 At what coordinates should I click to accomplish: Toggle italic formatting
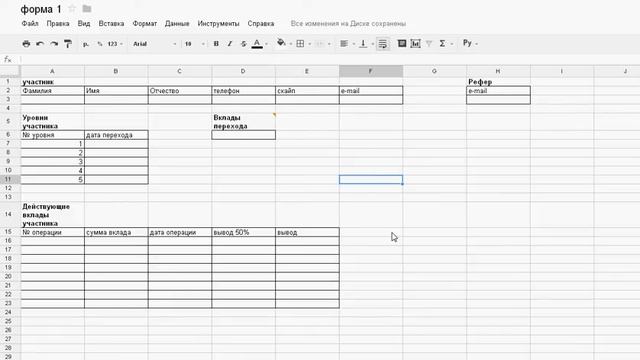coord(229,44)
